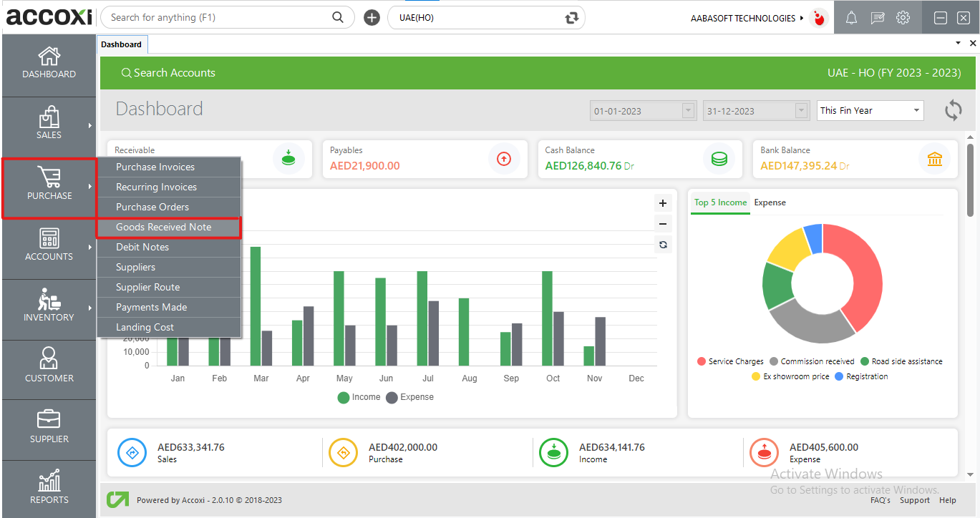The width and height of the screenshot is (980, 518).
Task: Refresh dashboard with circular arrows icon
Action: (x=953, y=110)
